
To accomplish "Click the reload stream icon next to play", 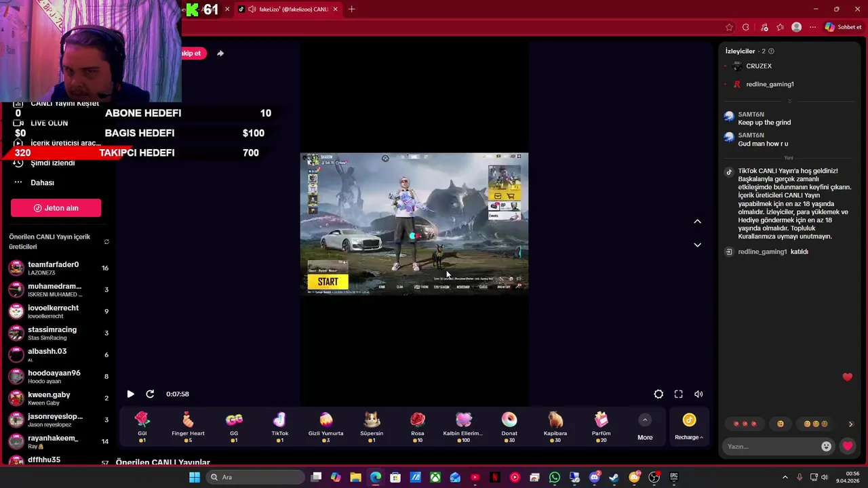I will pos(150,394).
